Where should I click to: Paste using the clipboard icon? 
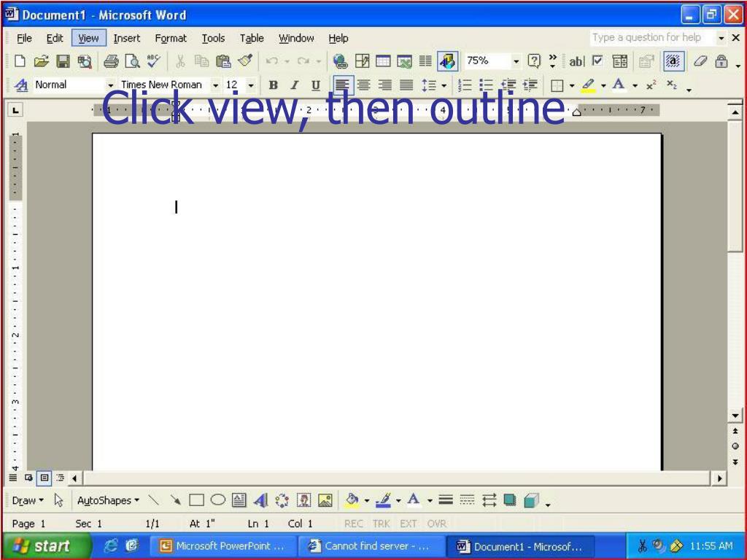(223, 61)
